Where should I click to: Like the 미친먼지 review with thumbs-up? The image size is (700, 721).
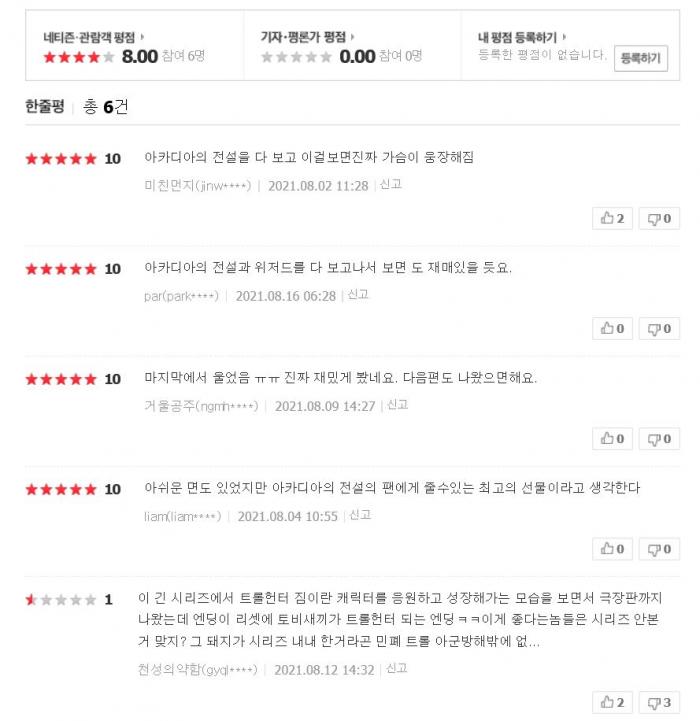coord(613,218)
